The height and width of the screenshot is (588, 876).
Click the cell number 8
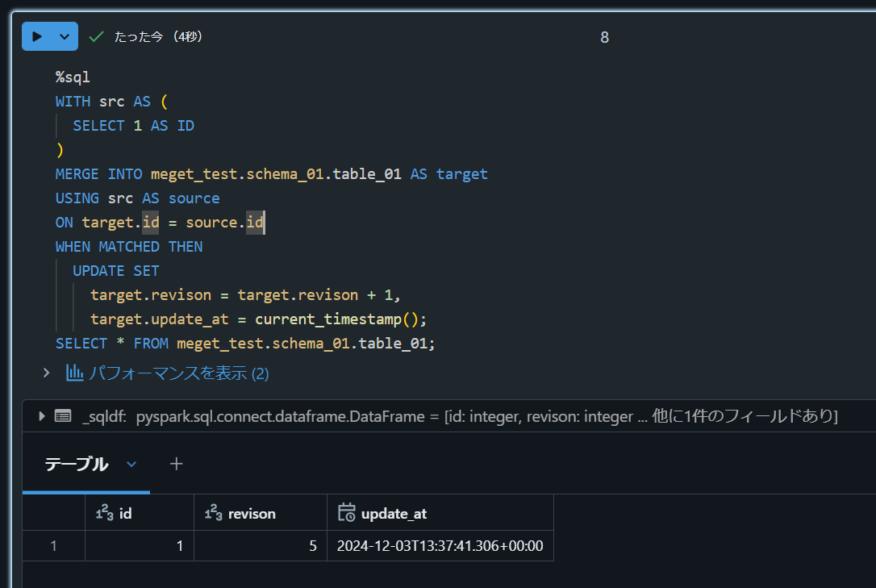[604, 37]
